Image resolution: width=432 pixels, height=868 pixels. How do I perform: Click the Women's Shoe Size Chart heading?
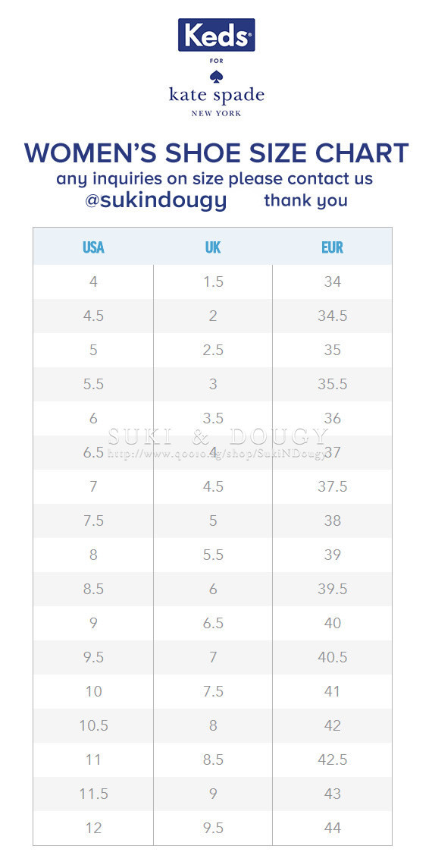point(216,153)
